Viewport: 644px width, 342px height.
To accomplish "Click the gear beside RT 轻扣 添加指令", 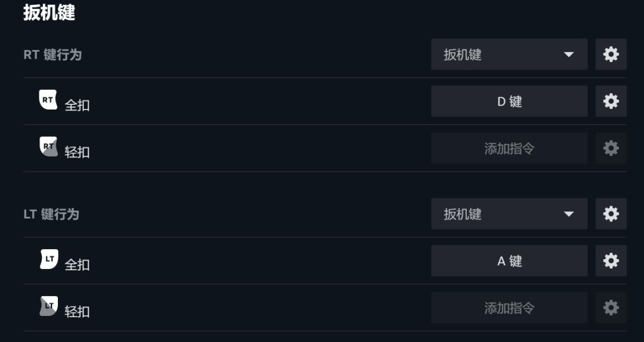I will click(611, 148).
